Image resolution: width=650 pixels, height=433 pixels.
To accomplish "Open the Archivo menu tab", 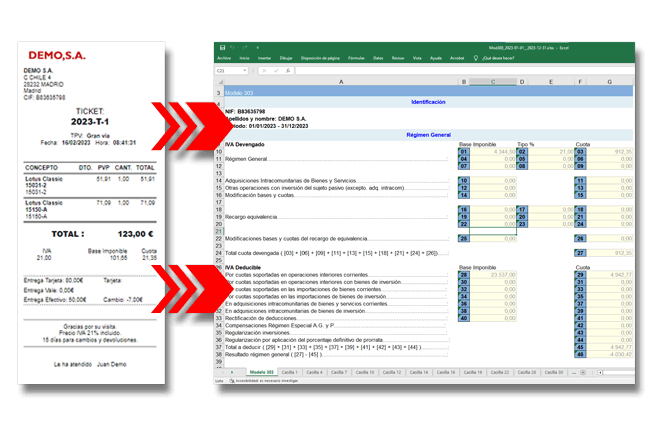I will pos(224,58).
